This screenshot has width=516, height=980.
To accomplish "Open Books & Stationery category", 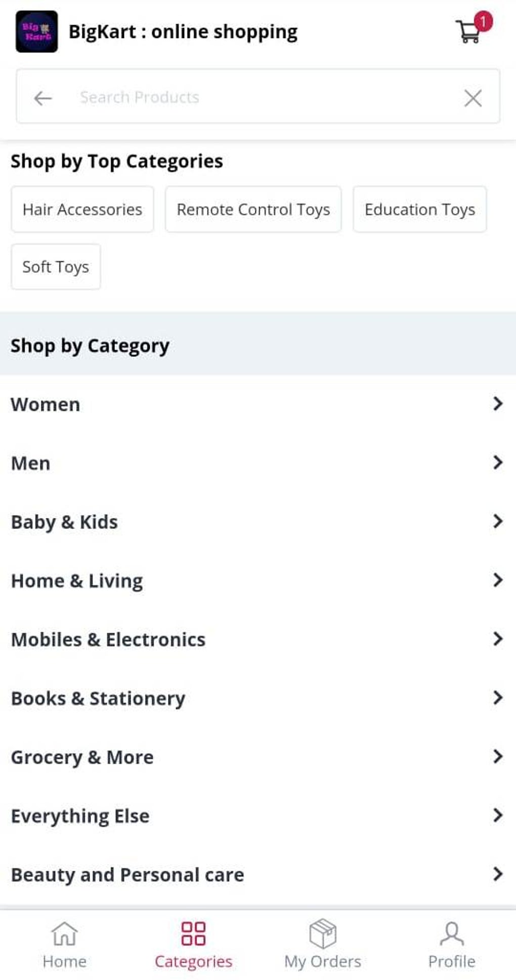I will 98,699.
